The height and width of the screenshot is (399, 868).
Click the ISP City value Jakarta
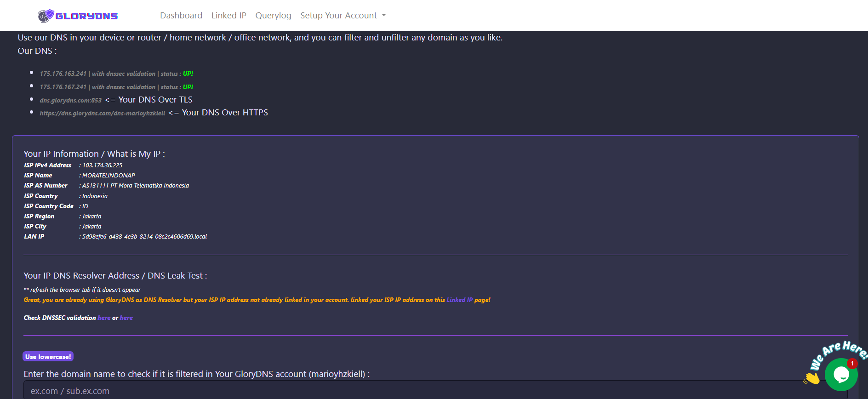(x=92, y=227)
